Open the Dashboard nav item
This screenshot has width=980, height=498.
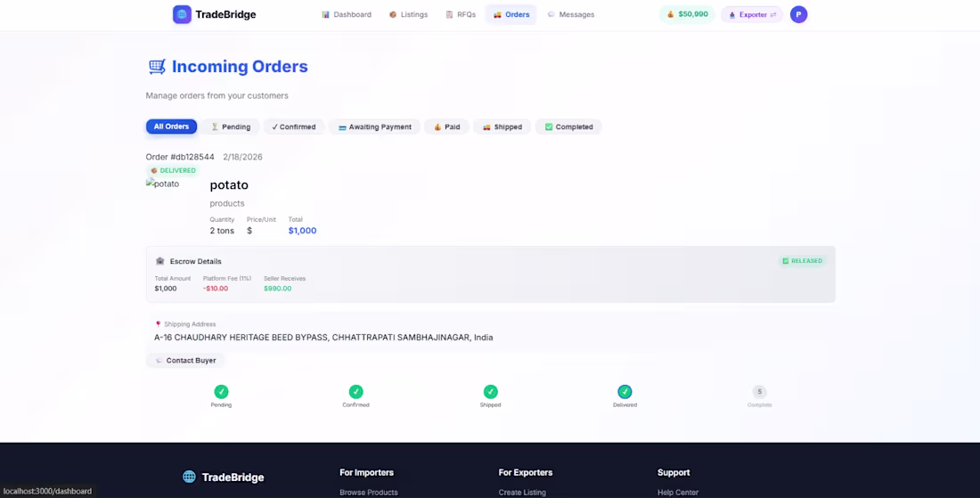point(347,14)
